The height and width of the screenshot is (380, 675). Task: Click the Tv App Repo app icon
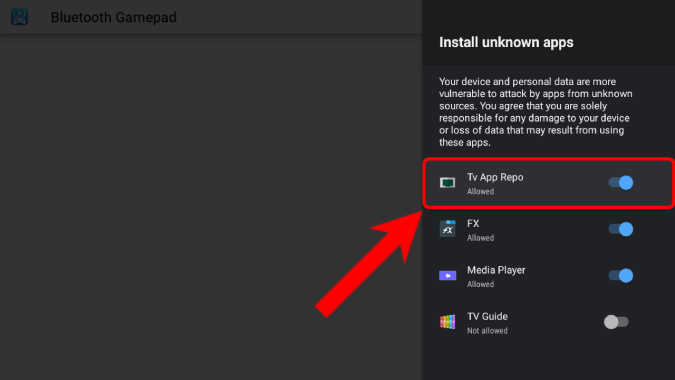click(x=447, y=182)
